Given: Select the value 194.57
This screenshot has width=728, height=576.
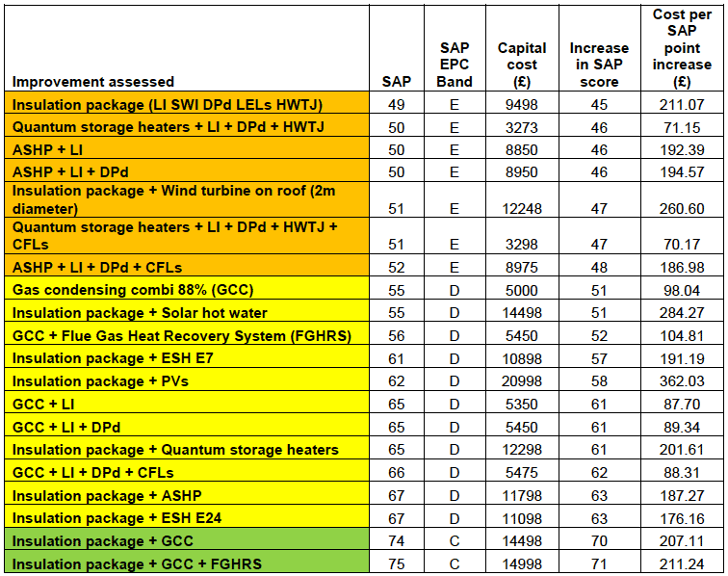Looking at the screenshot, I should [682, 172].
